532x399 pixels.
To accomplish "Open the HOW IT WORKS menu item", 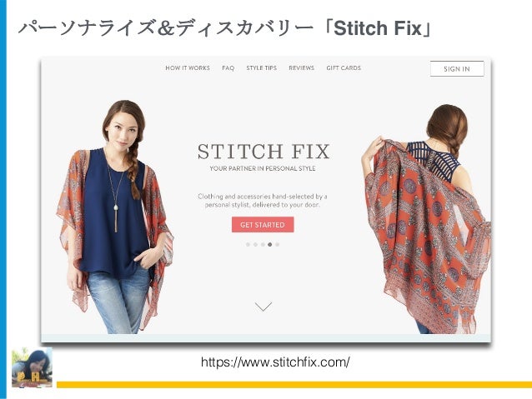I will coord(188,67).
